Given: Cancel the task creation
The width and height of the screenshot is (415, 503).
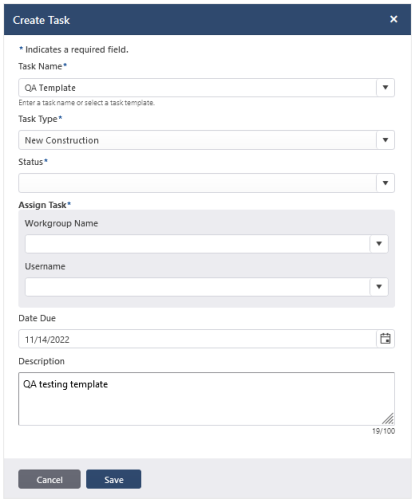Looking at the screenshot, I should click(49, 479).
